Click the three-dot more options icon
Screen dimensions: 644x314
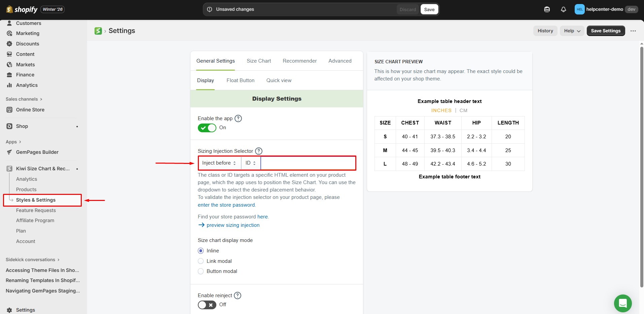pyautogui.click(x=633, y=31)
